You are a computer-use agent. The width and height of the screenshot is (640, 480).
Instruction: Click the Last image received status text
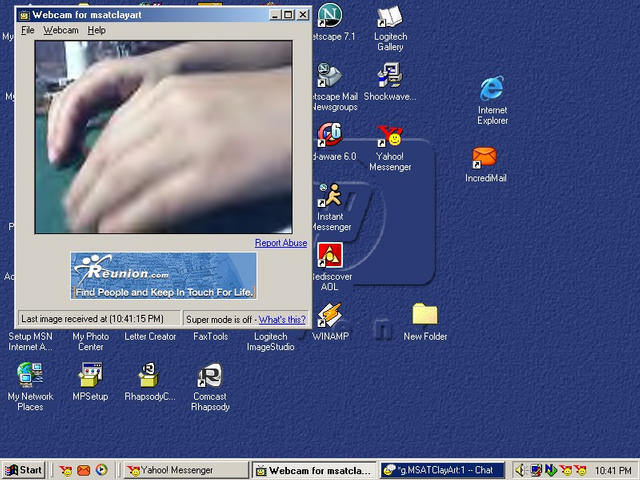[92, 319]
